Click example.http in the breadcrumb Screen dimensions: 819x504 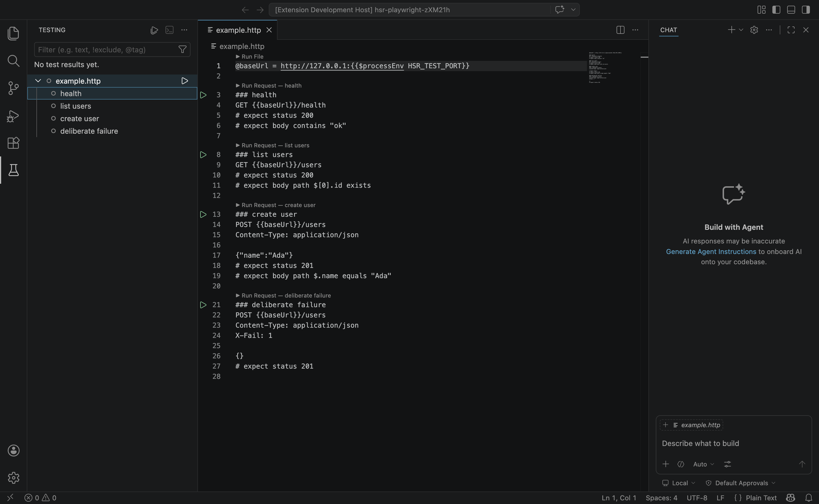pyautogui.click(x=241, y=46)
